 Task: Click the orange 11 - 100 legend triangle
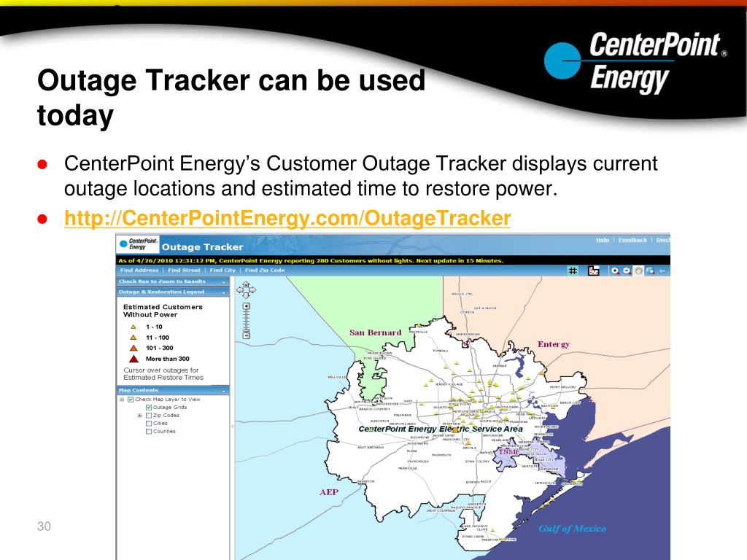[x=133, y=337]
